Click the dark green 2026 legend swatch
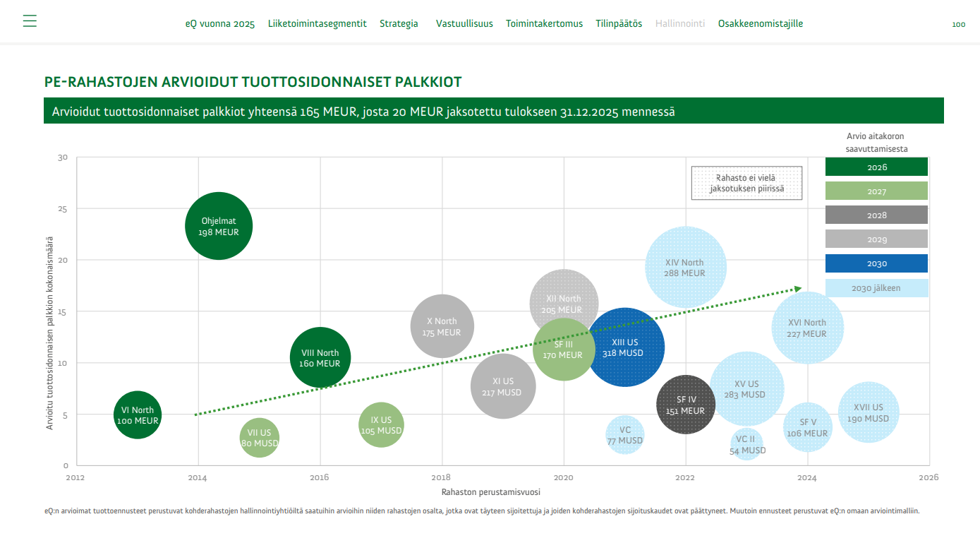 [876, 167]
